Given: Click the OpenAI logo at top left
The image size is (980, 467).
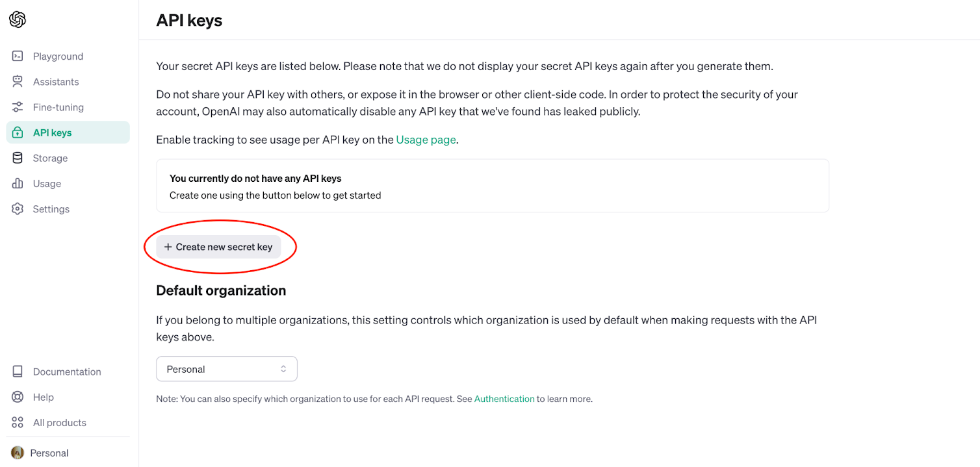Looking at the screenshot, I should click(x=17, y=19).
